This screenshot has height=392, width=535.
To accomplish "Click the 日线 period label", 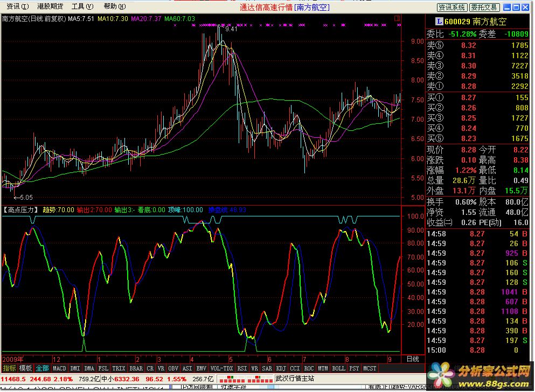I will coord(413,359).
